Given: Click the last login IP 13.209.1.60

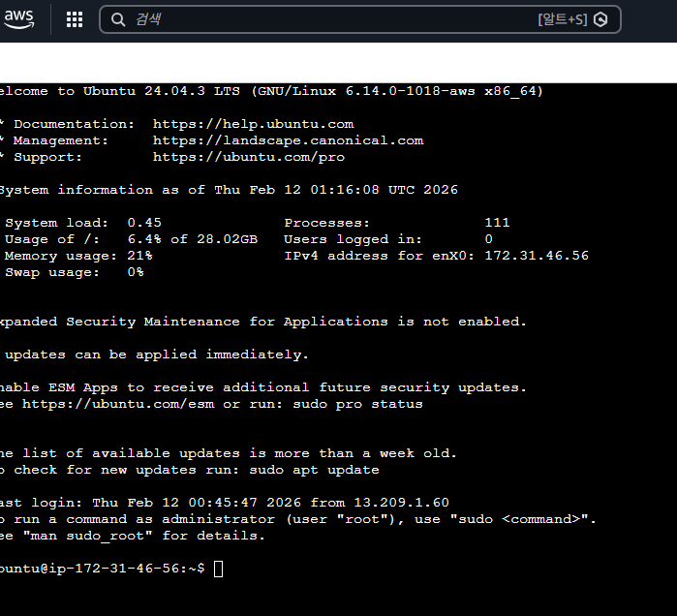Looking at the screenshot, I should pyautogui.click(x=402, y=503).
